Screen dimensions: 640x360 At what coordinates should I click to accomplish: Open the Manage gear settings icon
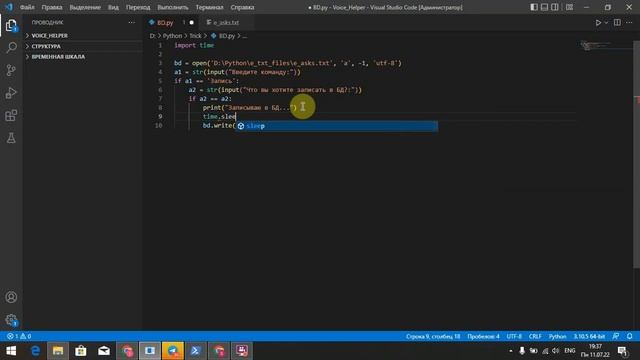[11, 320]
